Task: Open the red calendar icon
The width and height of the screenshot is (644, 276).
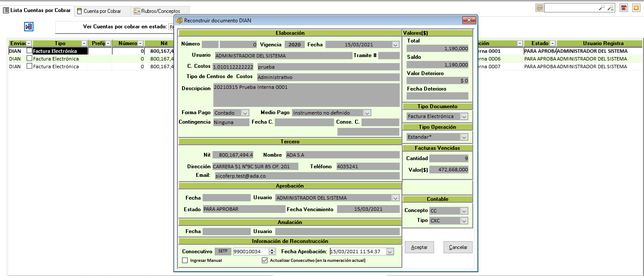Action: tap(624, 8)
